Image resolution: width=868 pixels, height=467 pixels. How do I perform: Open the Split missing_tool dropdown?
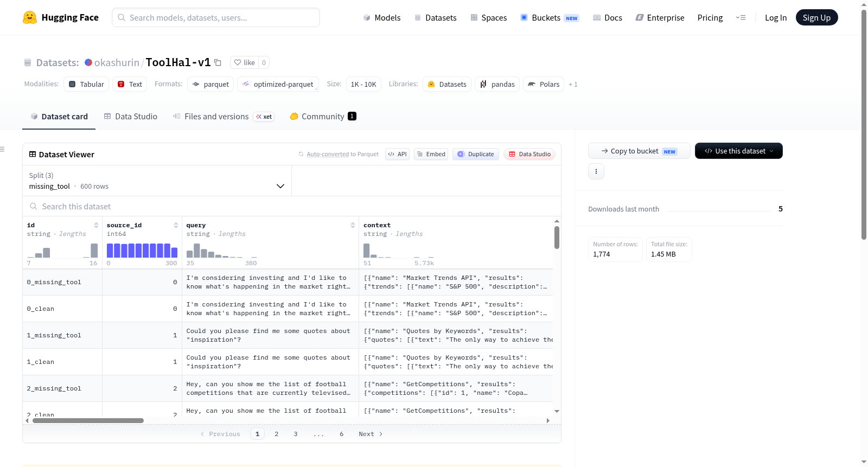click(157, 181)
